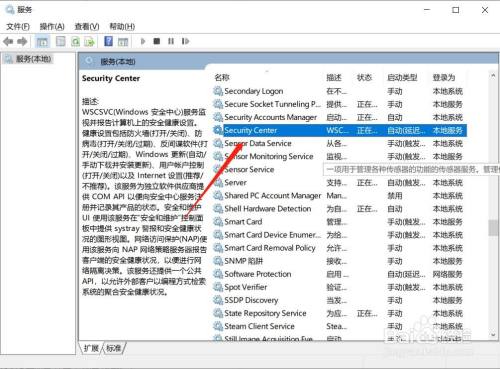Open the 查看(V) menu

[x=87, y=26]
